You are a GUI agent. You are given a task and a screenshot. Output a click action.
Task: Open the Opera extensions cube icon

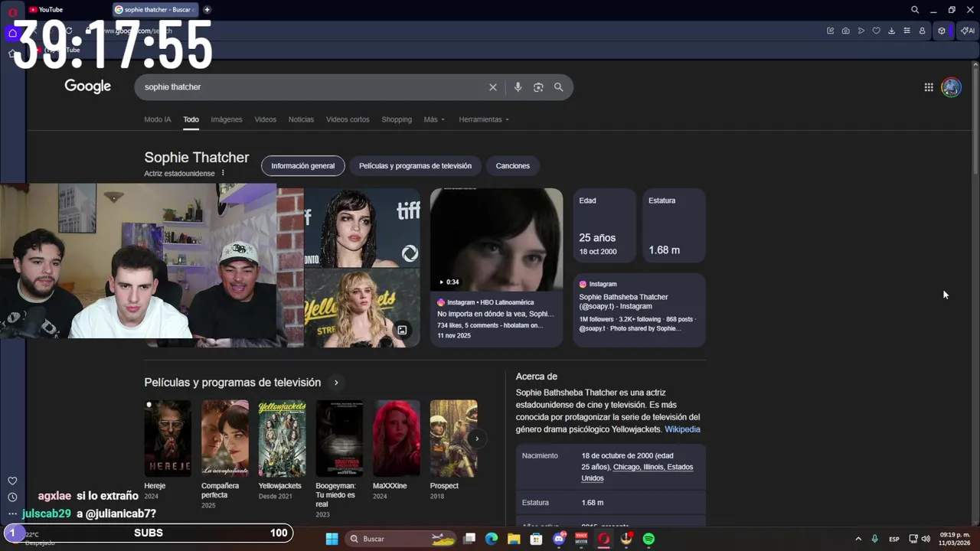click(x=942, y=31)
